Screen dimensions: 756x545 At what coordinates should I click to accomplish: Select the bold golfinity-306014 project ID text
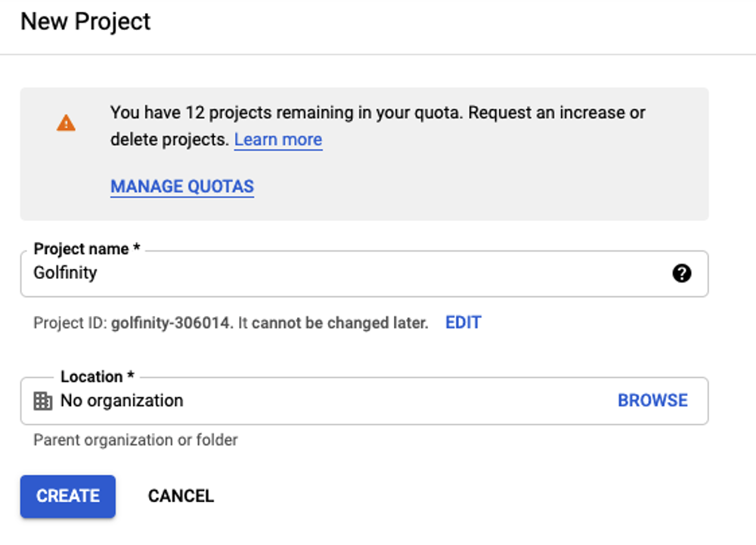pos(171,323)
